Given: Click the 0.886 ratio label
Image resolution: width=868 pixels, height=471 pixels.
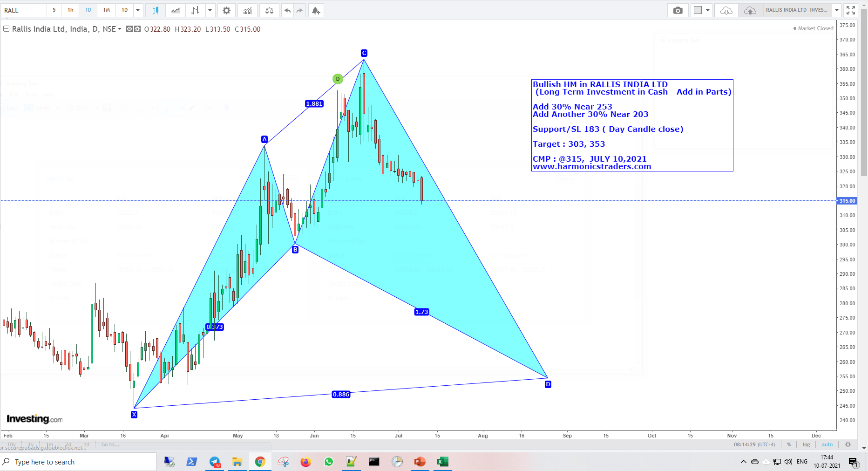Looking at the screenshot, I should tap(341, 395).
